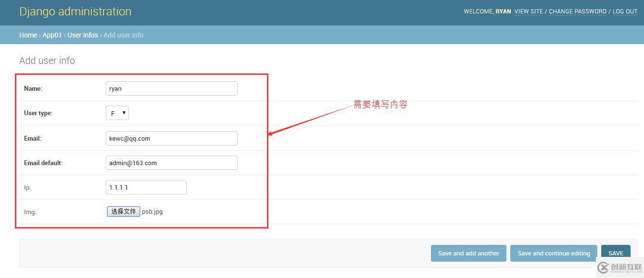Click the Name input field
This screenshot has width=644, height=278.
172,88
